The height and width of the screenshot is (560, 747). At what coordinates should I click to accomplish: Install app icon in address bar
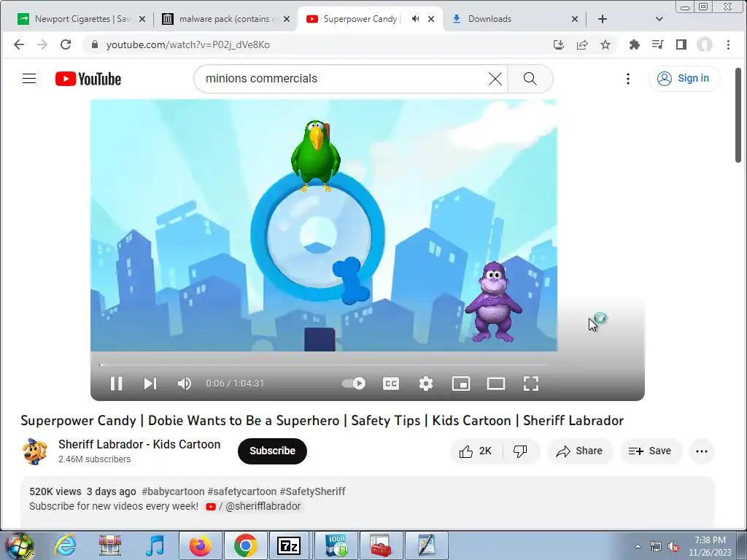pyautogui.click(x=558, y=44)
